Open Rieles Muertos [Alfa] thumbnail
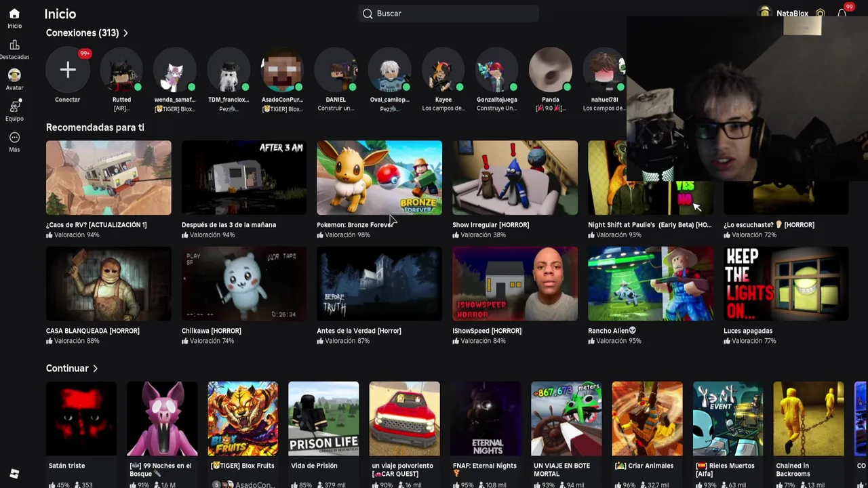The width and height of the screenshot is (868, 488). (728, 419)
